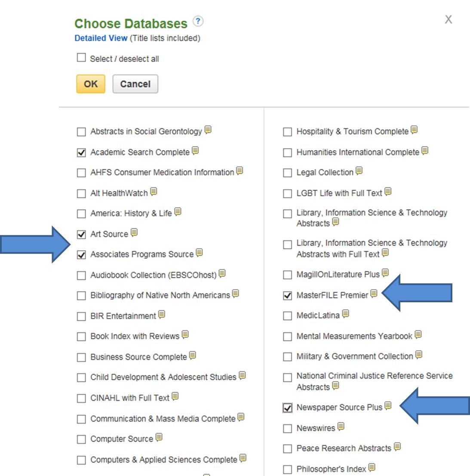Check BIR Entertainment checkbox

click(81, 316)
